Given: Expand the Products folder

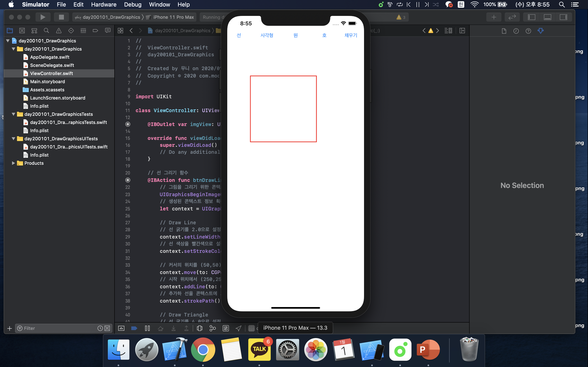Looking at the screenshot, I should pyautogui.click(x=14, y=163).
